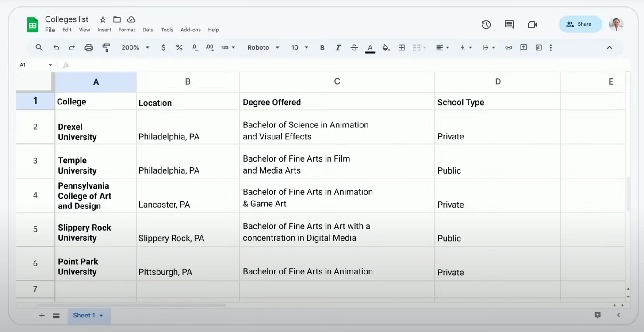Select row 4 header
This screenshot has height=332, width=644.
coord(35,195)
